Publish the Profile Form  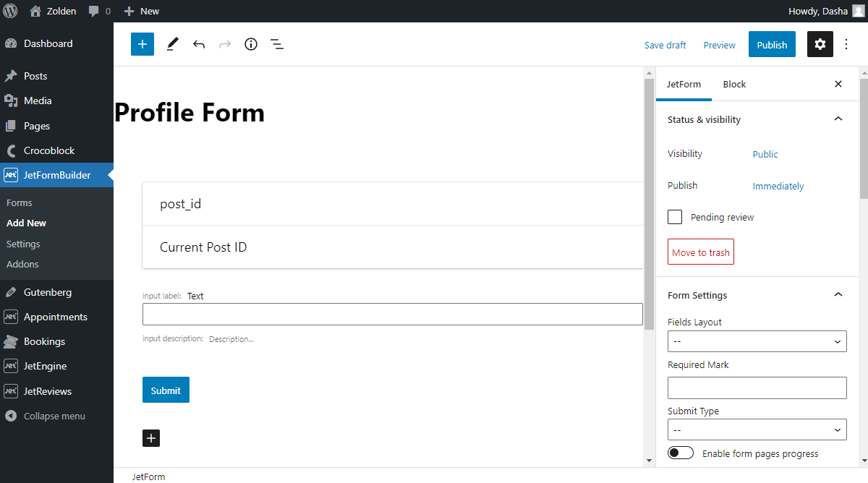coord(771,44)
